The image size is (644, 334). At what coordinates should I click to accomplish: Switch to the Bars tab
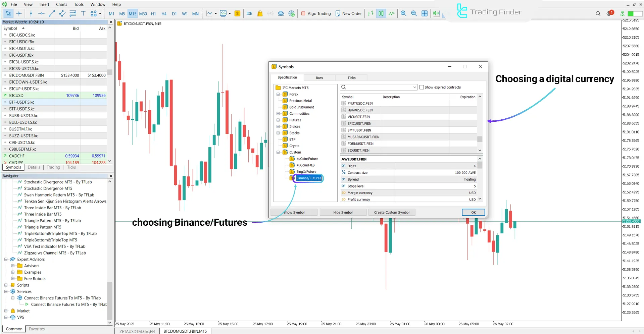point(319,78)
